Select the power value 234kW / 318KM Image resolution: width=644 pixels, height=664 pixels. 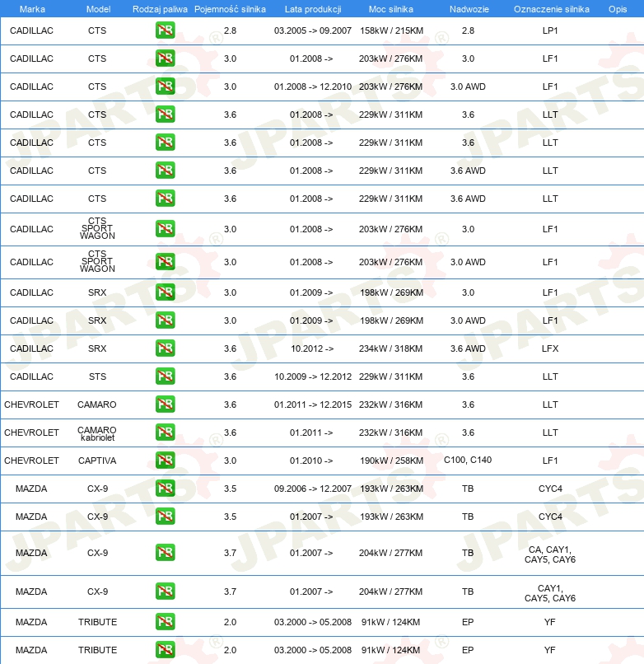[x=391, y=348]
